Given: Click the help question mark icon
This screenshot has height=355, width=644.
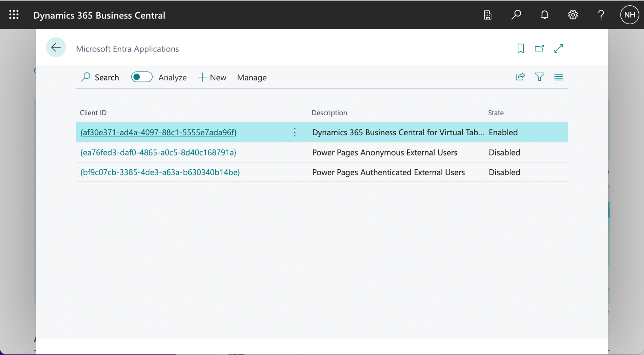Looking at the screenshot, I should [601, 15].
